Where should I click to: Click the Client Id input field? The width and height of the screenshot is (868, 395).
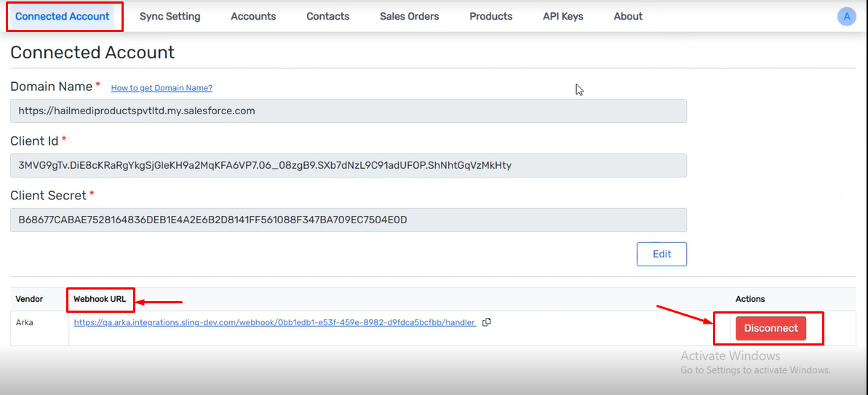tap(349, 165)
